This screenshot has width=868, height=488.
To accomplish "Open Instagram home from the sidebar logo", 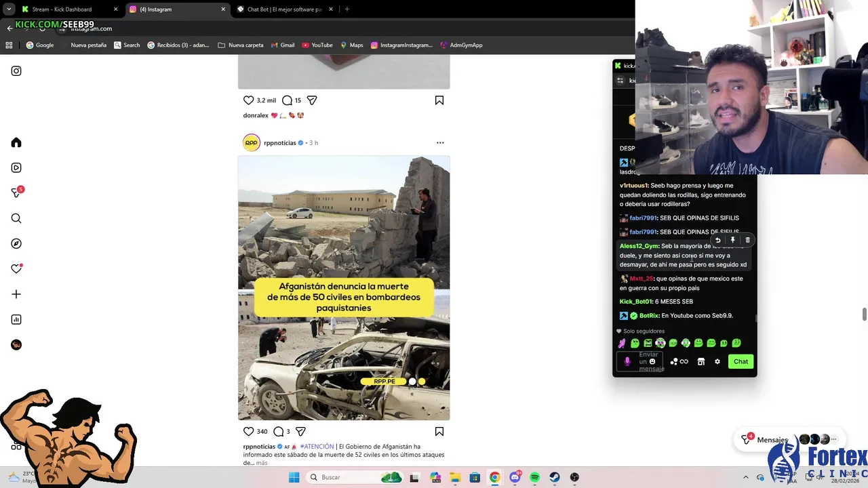I will [x=16, y=71].
